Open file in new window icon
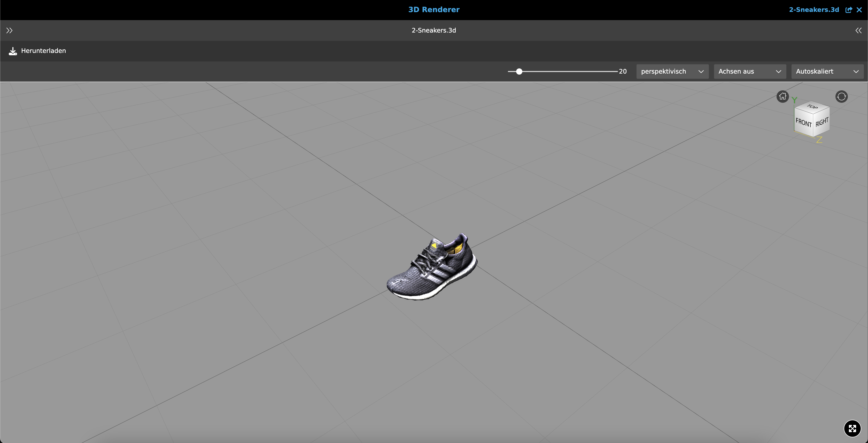The height and width of the screenshot is (443, 868). tap(848, 10)
